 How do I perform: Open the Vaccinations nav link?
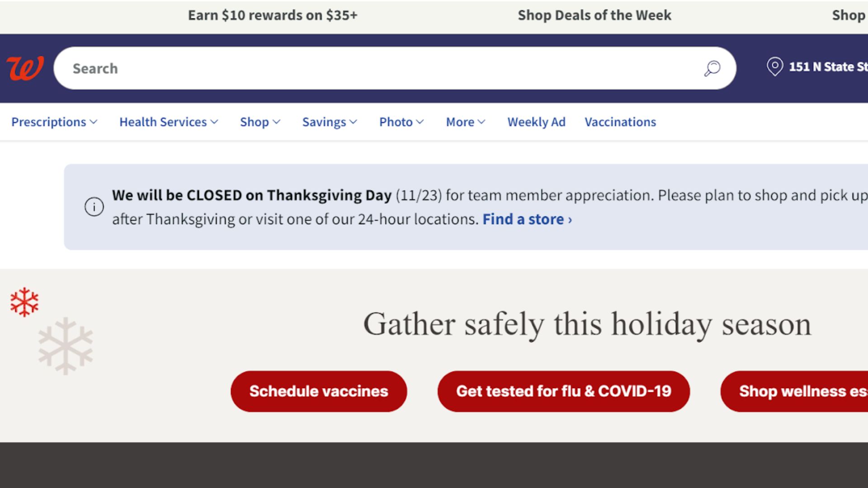point(620,122)
